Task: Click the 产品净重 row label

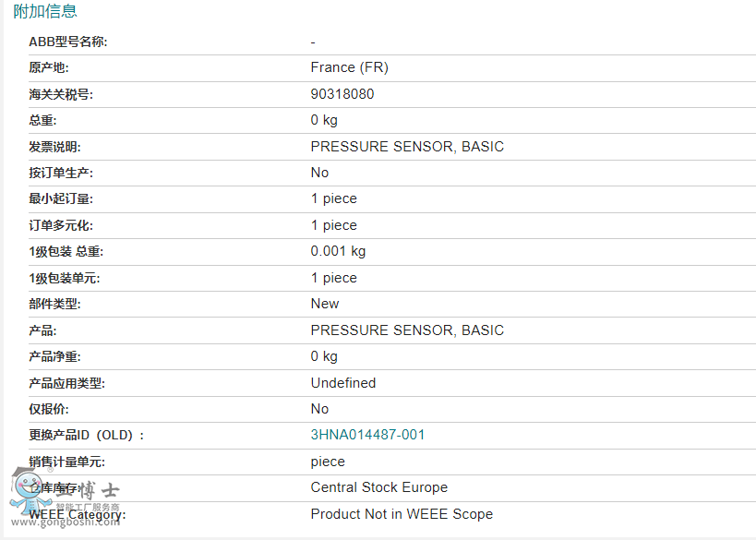Action: click(x=54, y=357)
